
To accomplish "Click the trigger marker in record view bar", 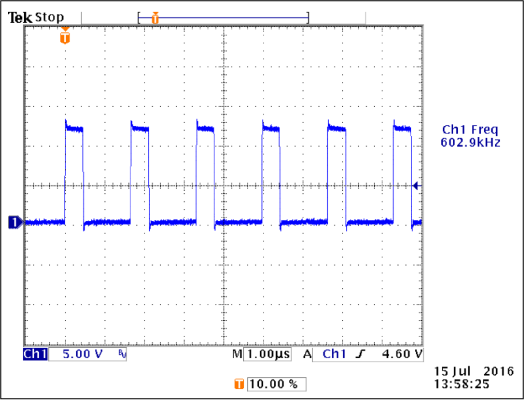I will 155,18.
